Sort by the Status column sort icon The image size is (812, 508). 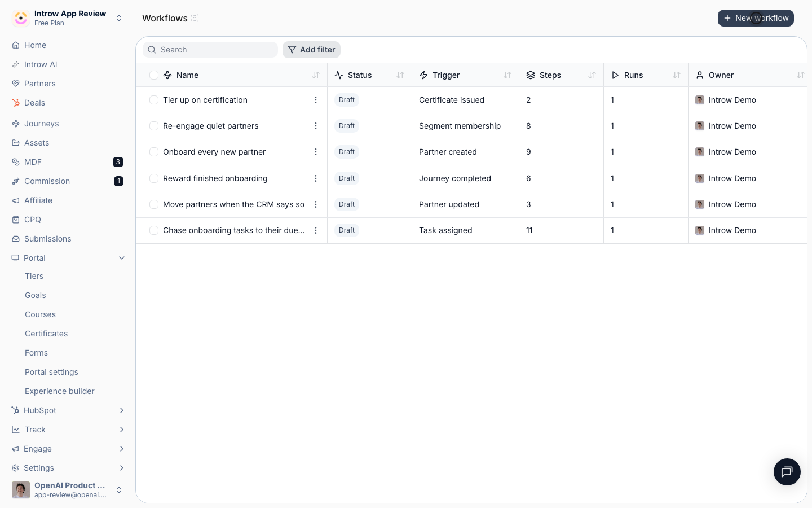point(400,75)
